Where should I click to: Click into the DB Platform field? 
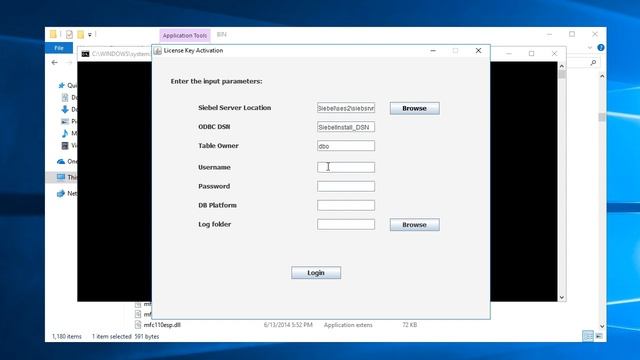pyautogui.click(x=346, y=205)
